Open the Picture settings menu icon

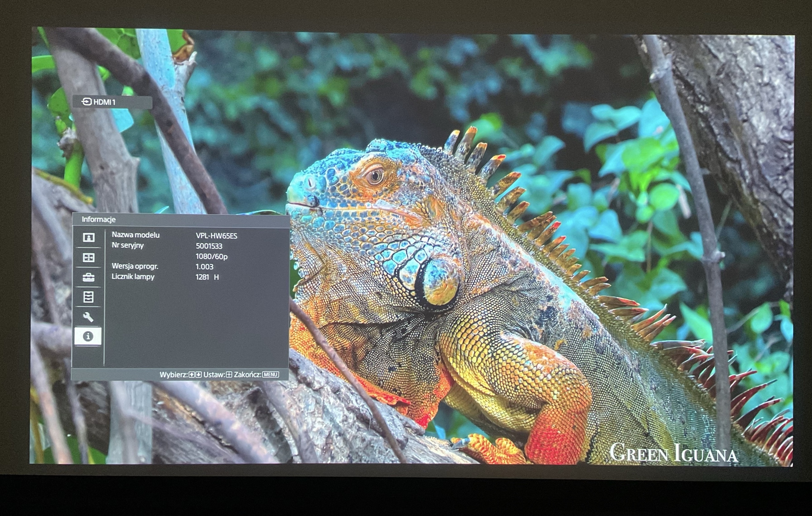89,238
